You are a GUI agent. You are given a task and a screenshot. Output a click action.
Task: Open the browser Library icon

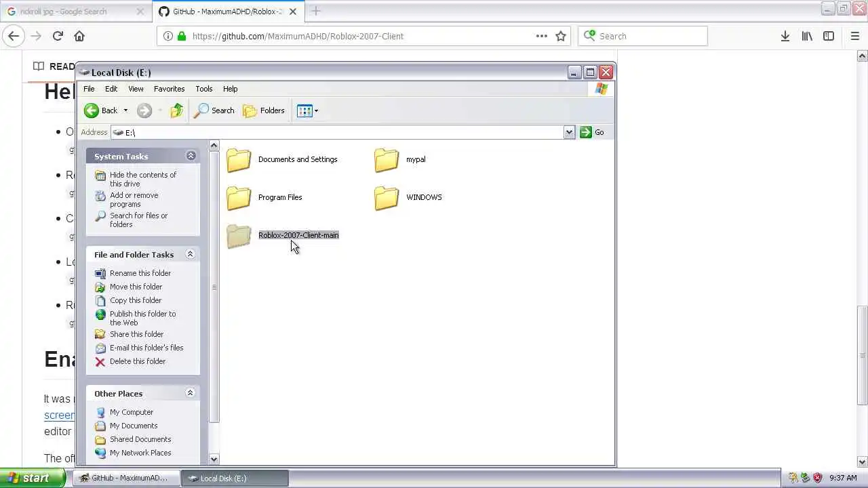coord(807,36)
